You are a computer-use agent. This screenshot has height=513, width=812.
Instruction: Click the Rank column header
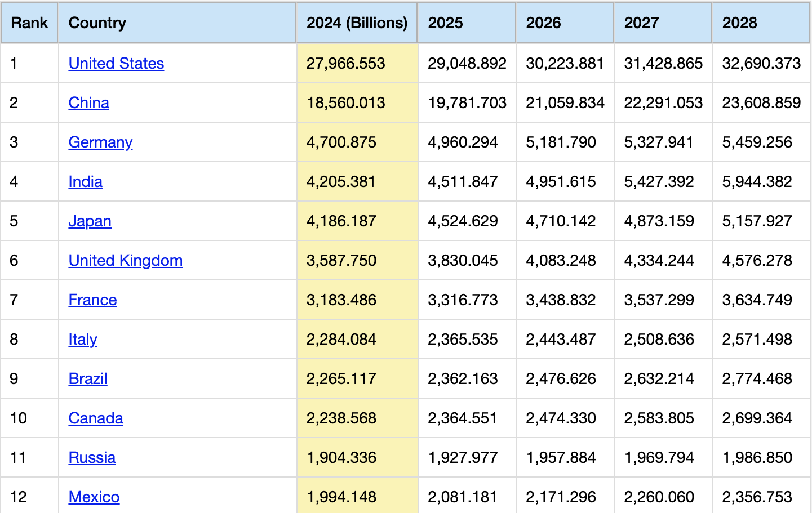pos(29,23)
